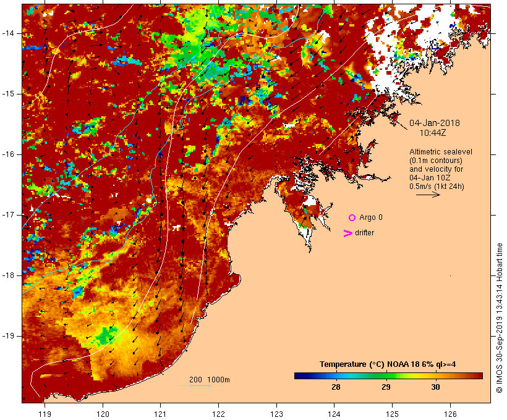
Task: Click the 'and velocity for' text line
Action: [x=436, y=169]
